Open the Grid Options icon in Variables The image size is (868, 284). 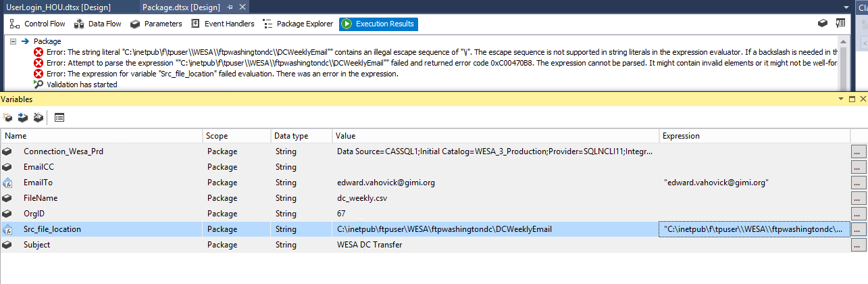tap(59, 117)
